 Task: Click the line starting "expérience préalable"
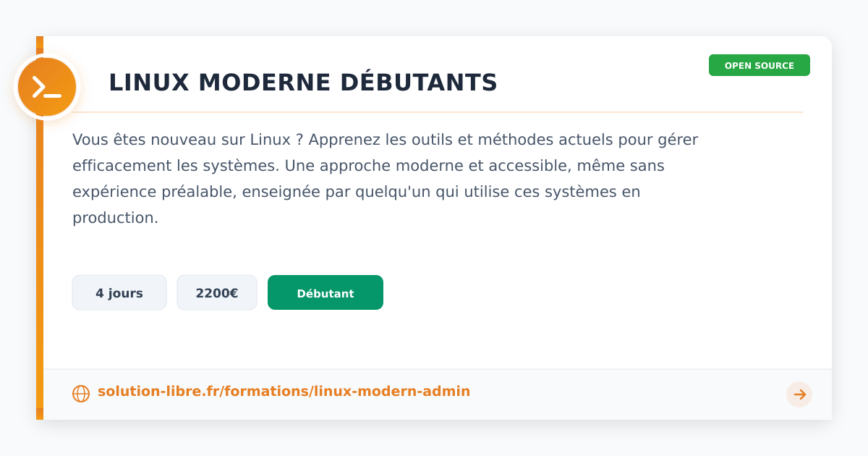tap(356, 192)
